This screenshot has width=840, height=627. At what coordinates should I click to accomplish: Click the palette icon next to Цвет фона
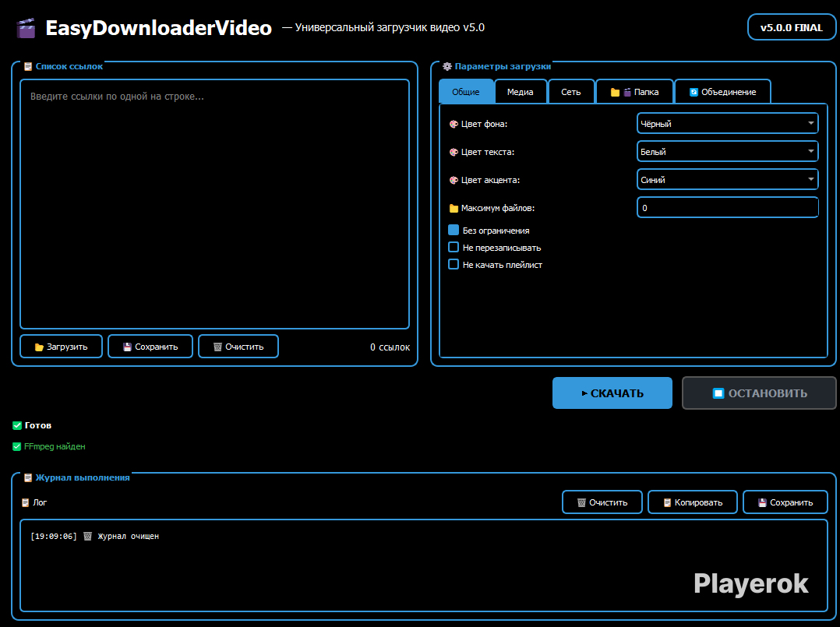(x=454, y=124)
